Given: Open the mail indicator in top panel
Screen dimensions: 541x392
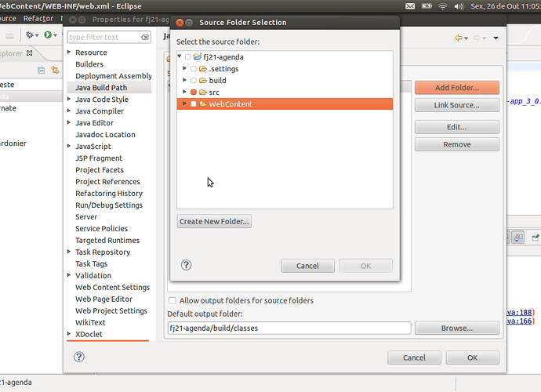Looking at the screenshot, I should click(x=410, y=6).
